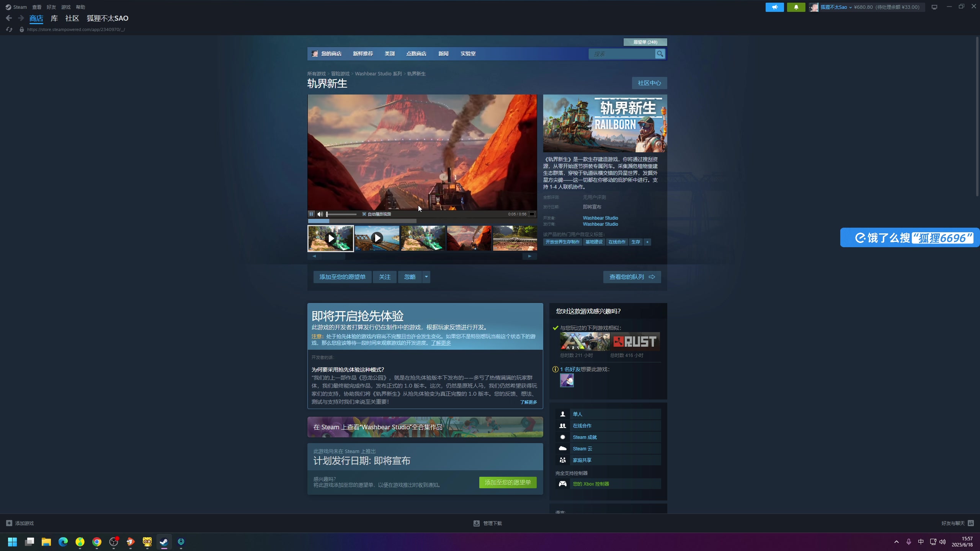
Task: Open Manage Downloads
Action: pos(488,523)
